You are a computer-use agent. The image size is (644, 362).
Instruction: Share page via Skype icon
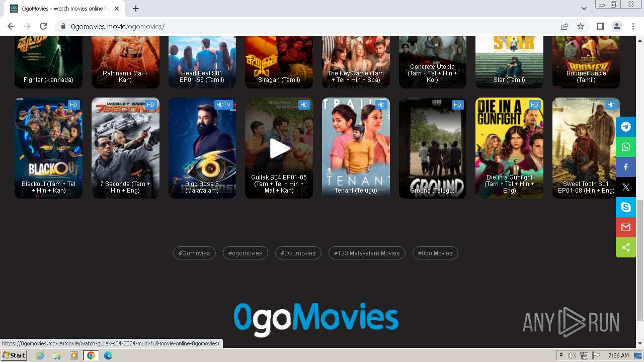(626, 207)
